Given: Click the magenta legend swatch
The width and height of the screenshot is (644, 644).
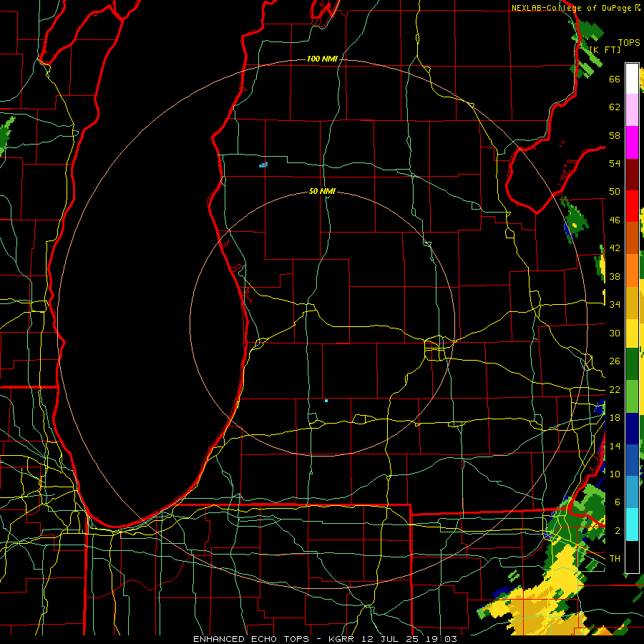Looking at the screenshot, I should pyautogui.click(x=632, y=142).
